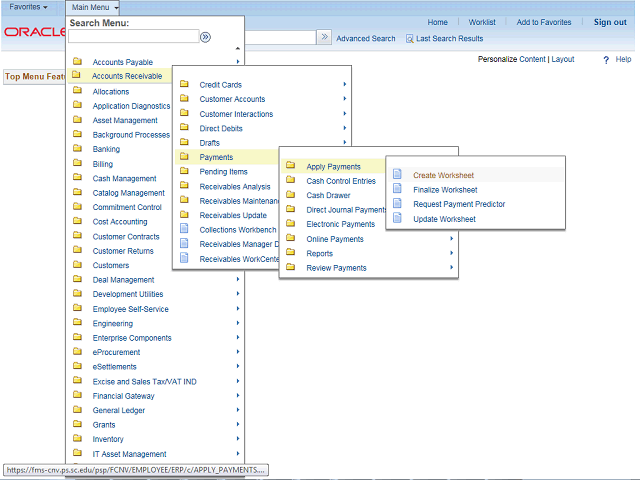
Task: Click the Worklist link
Action: (482, 22)
